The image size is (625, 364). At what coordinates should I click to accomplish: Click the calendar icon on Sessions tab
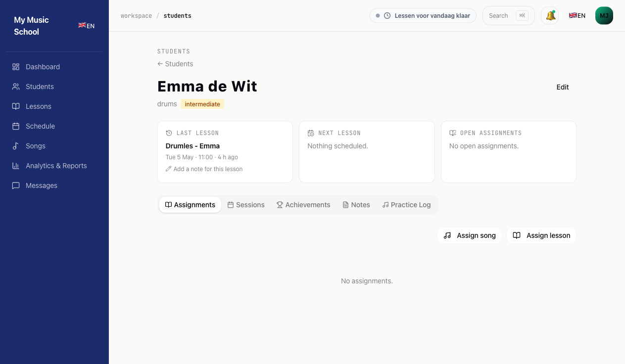point(231,205)
